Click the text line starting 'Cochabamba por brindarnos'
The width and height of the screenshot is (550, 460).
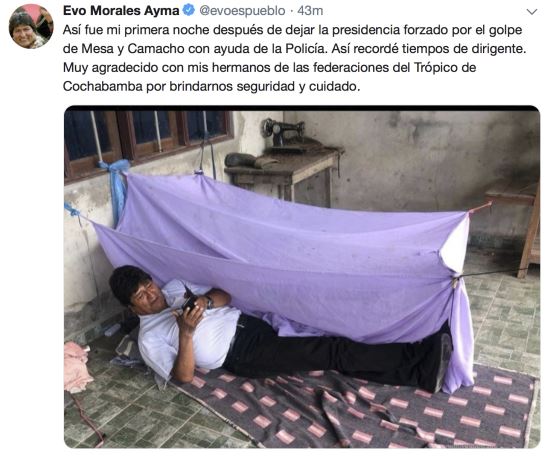212,86
